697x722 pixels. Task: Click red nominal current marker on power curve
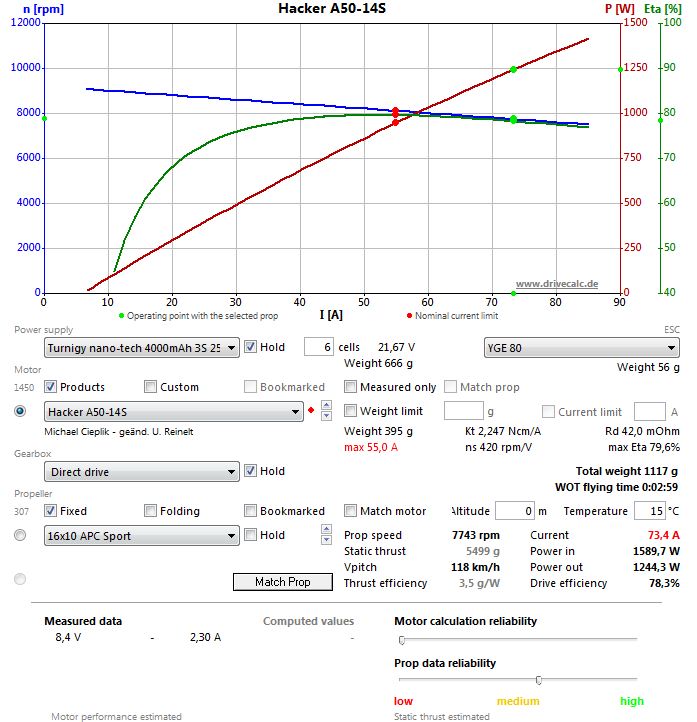coord(395,122)
